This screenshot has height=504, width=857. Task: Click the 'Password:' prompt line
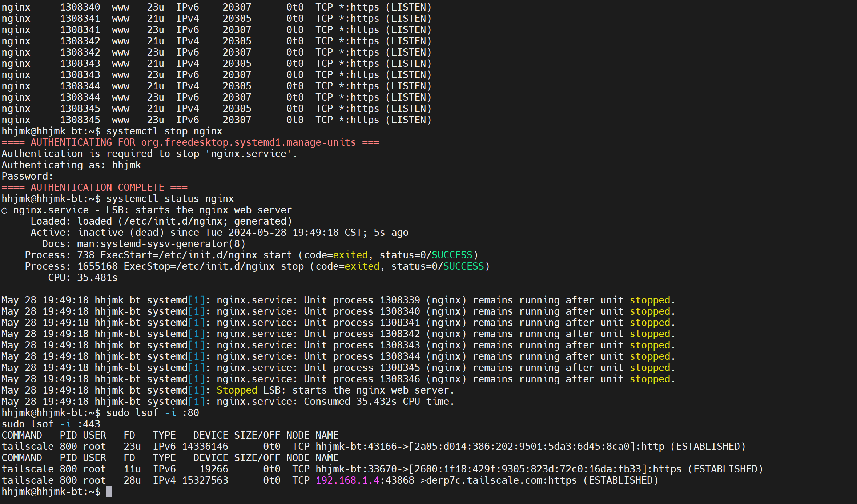[27, 176]
